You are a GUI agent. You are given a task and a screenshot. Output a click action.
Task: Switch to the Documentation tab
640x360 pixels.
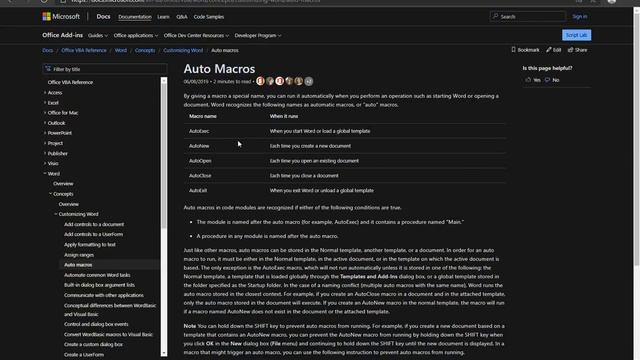coord(135,17)
